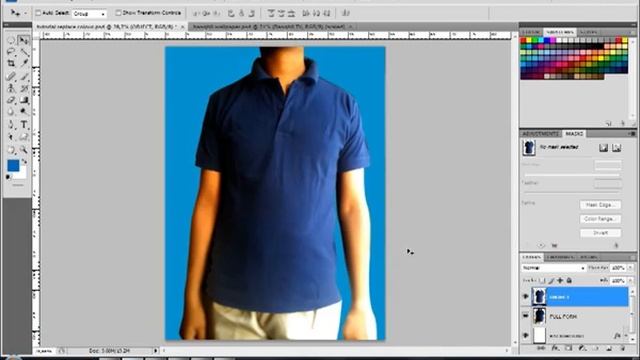Click the Invert button
Viewport: 640px width, 360px height.
(600, 233)
